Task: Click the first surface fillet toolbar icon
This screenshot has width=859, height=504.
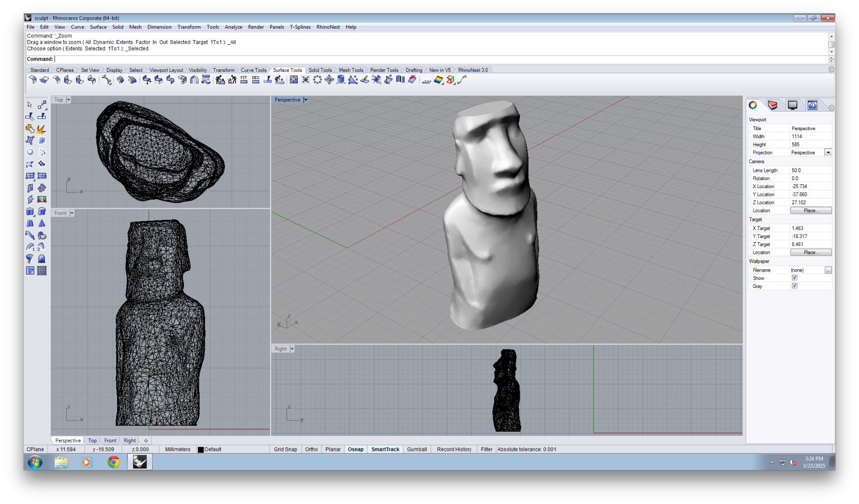Action: coord(33,80)
